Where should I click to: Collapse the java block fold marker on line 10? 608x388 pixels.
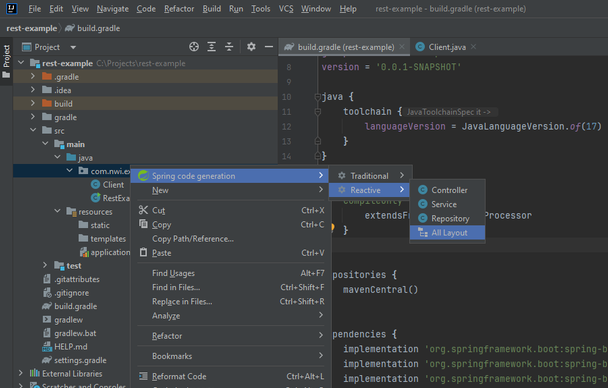tap(317, 97)
